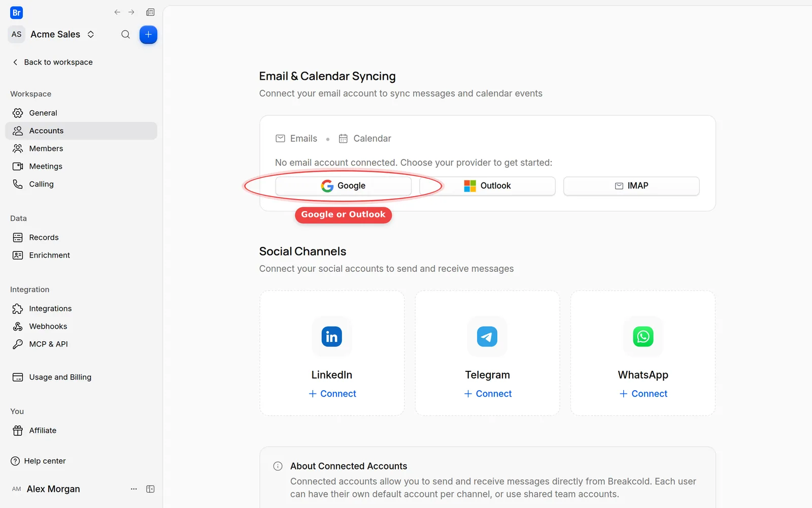Connect a LinkedIn account
Viewport: 812px width, 508px height.
332,394
